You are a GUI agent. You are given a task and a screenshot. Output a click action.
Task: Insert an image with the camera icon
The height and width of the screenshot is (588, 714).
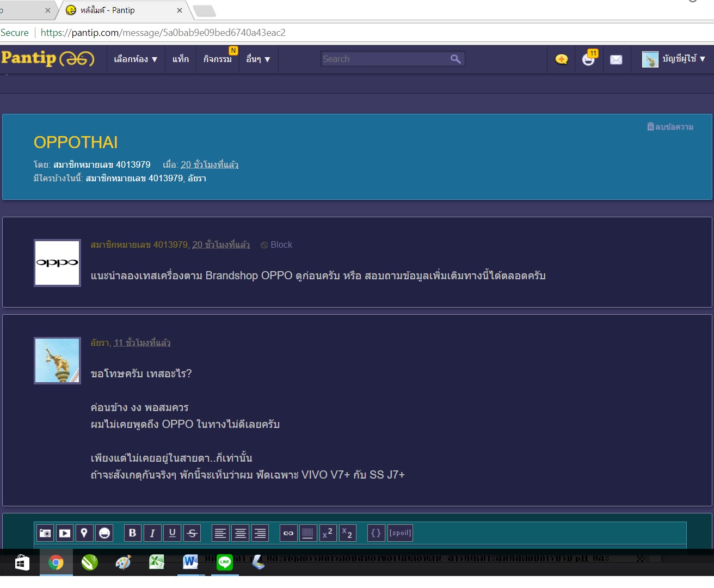[x=45, y=533]
